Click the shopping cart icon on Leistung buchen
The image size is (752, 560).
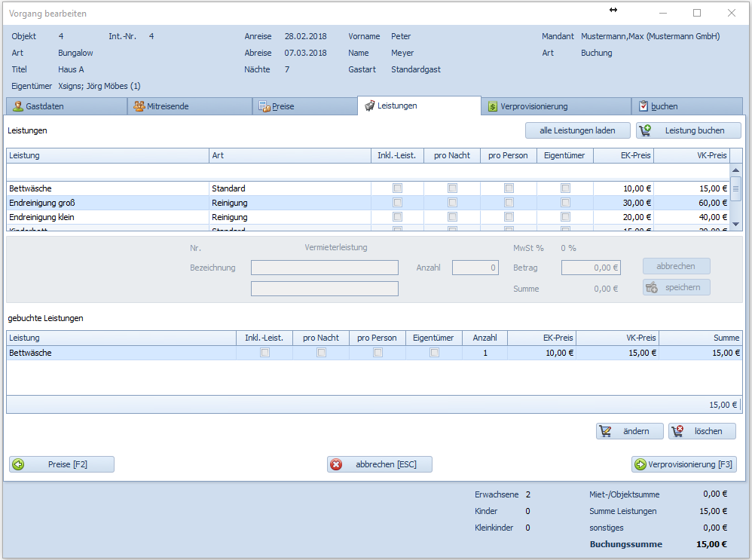pos(646,130)
